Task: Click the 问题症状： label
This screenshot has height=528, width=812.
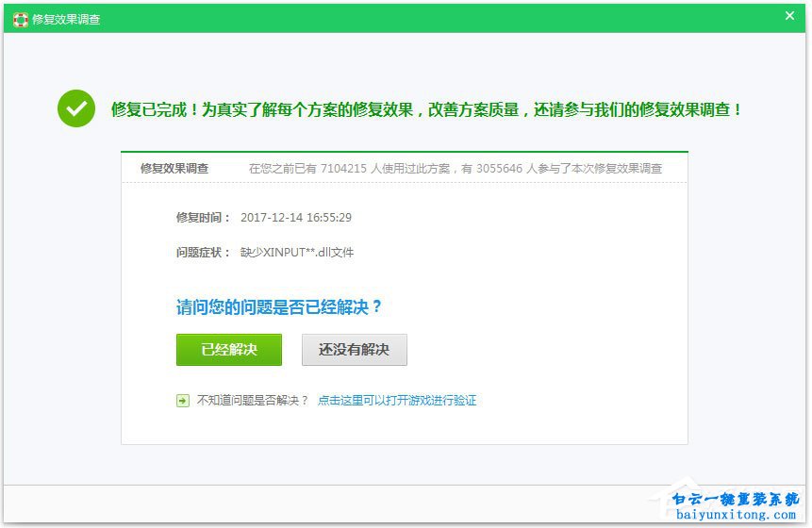Action: [x=203, y=252]
